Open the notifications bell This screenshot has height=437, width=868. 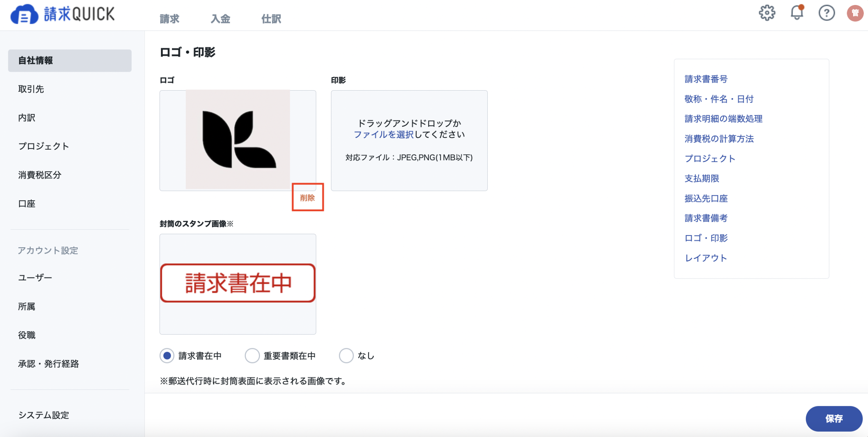797,12
